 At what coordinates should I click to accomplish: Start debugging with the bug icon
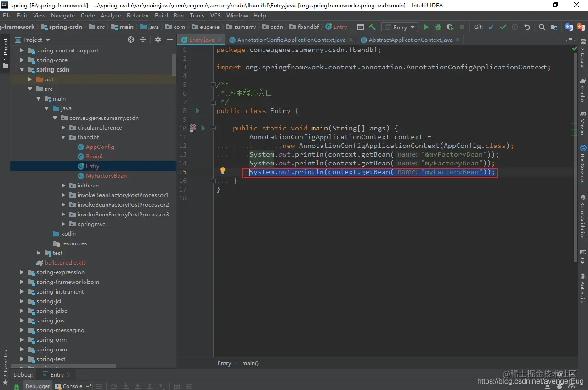pyautogui.click(x=438, y=27)
